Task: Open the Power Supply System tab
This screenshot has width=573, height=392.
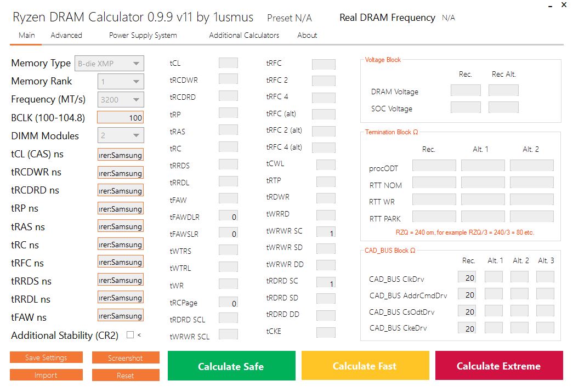Action: tap(143, 36)
